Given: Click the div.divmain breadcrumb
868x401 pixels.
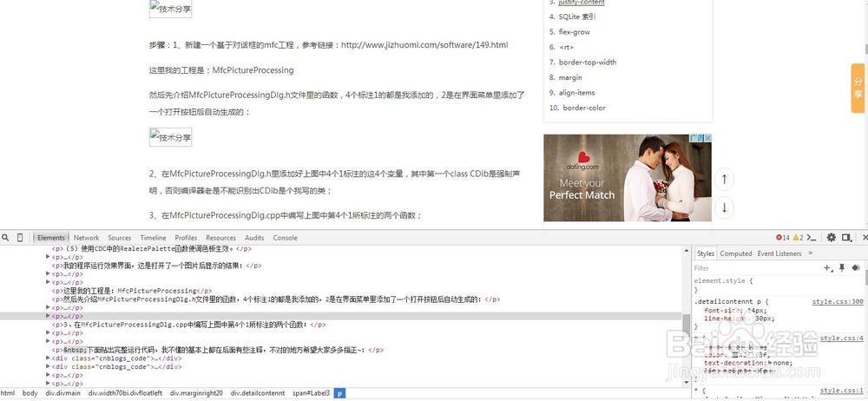Looking at the screenshot, I should [63, 392].
